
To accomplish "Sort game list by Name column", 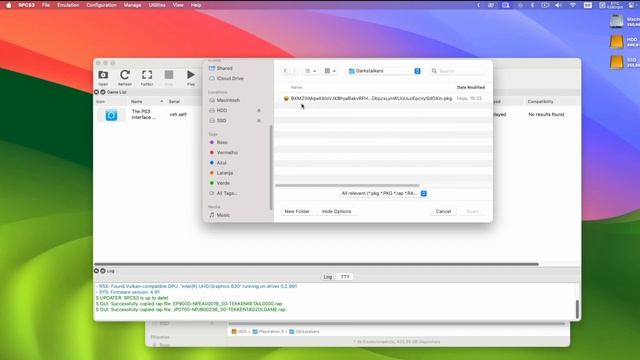I will tap(137, 101).
